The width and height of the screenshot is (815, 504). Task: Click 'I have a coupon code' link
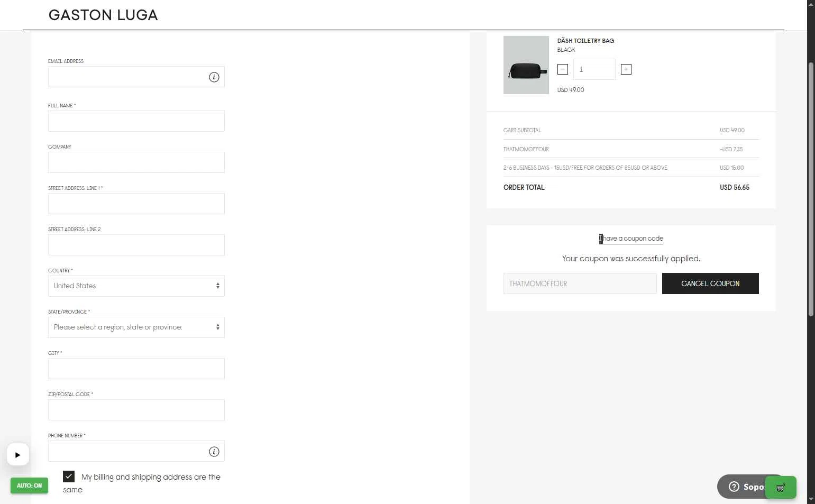(631, 239)
